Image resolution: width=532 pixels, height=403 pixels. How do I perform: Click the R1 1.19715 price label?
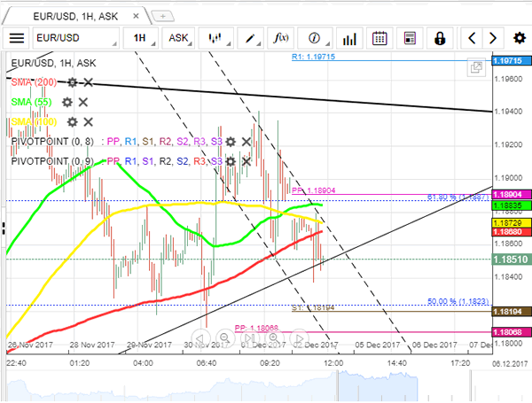tap(512, 61)
